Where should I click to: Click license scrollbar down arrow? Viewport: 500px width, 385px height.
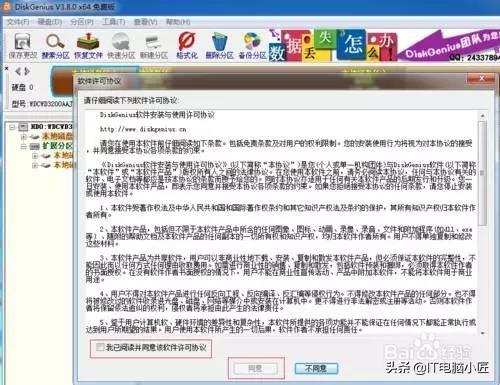point(482,333)
